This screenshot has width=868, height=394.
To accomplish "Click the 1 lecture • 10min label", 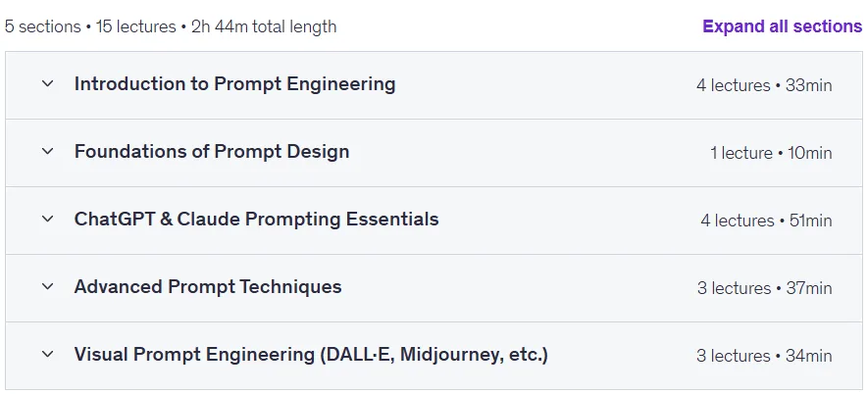I will (x=771, y=153).
